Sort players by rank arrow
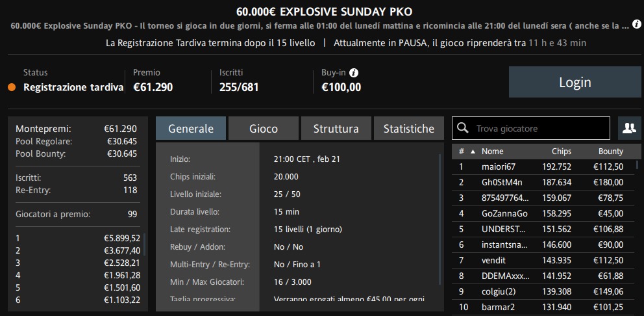 click(x=473, y=151)
